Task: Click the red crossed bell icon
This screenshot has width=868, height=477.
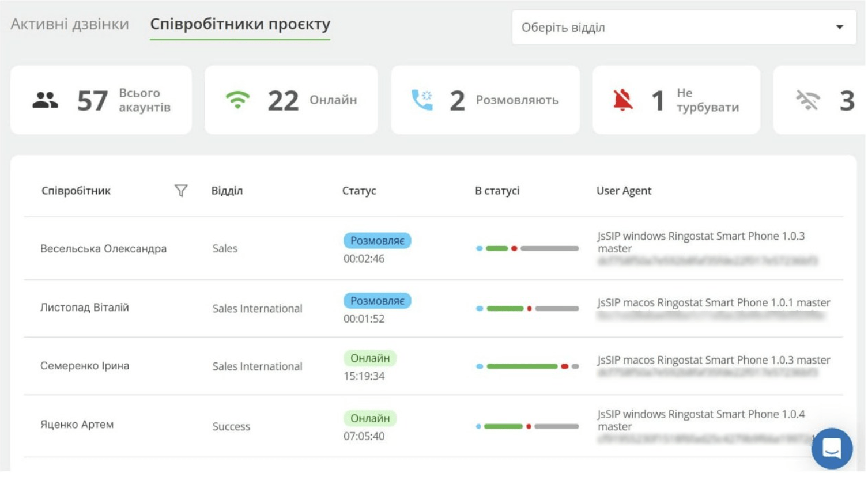Action: [x=623, y=100]
